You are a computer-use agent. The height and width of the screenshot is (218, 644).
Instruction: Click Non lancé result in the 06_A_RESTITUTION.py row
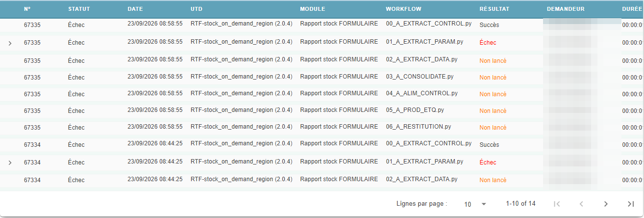(x=493, y=128)
